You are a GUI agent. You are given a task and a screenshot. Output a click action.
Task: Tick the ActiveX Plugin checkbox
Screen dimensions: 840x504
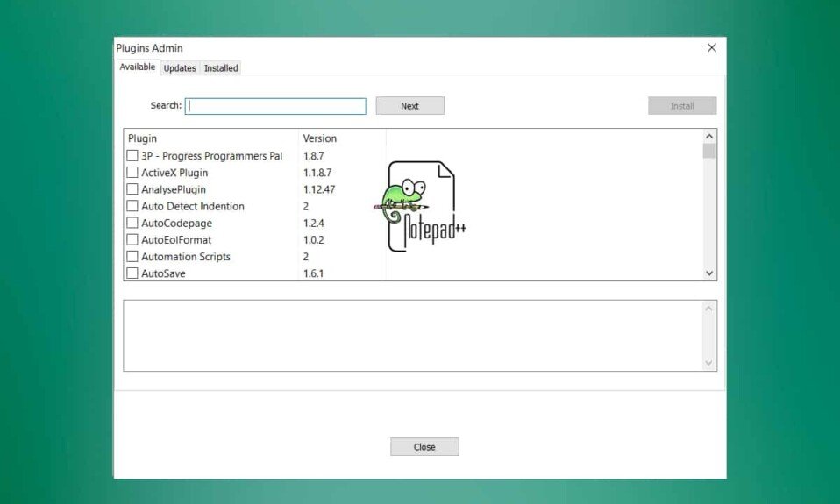coord(132,173)
